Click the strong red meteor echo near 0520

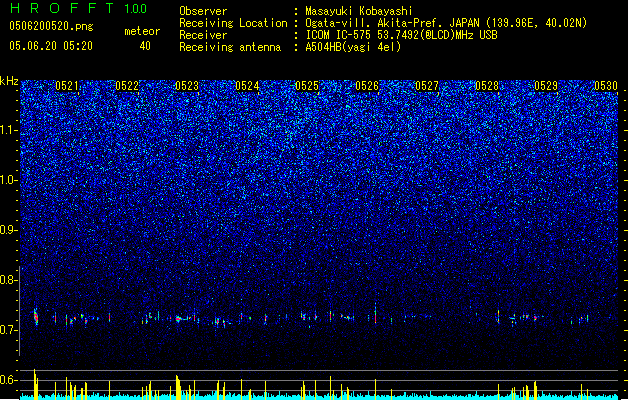(x=36, y=317)
